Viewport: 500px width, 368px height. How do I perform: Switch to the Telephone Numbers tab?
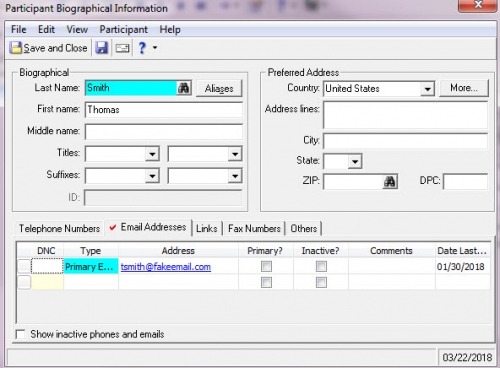tap(59, 228)
